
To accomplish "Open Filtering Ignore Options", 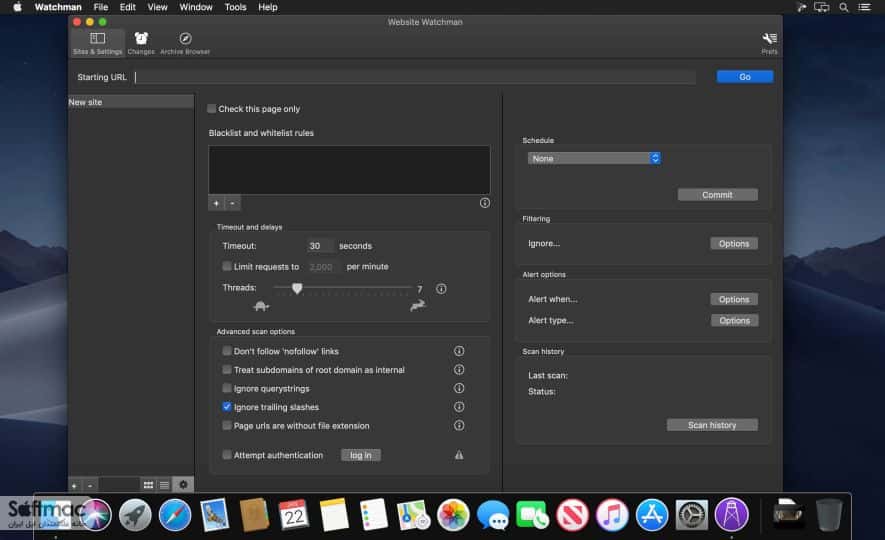I will [734, 243].
